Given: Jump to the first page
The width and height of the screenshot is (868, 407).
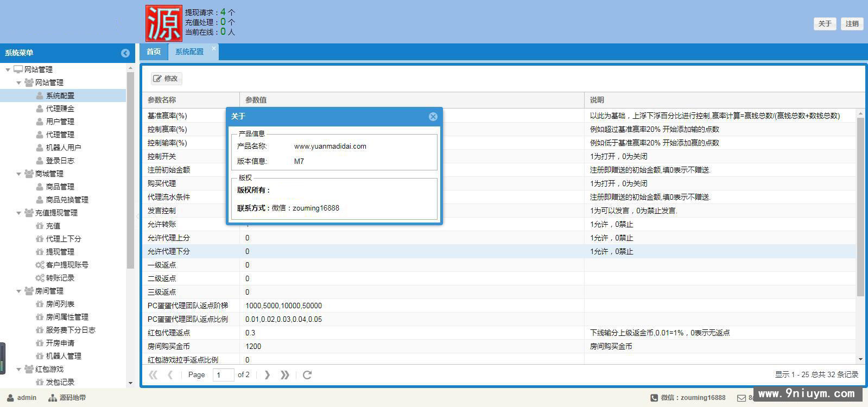Looking at the screenshot, I should pyautogui.click(x=153, y=374).
